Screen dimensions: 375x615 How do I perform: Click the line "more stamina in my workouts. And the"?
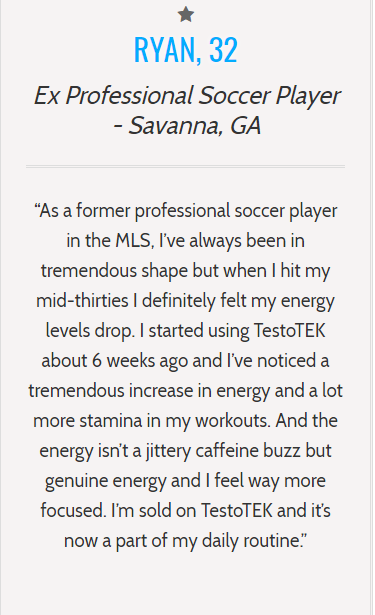pyautogui.click(x=186, y=420)
